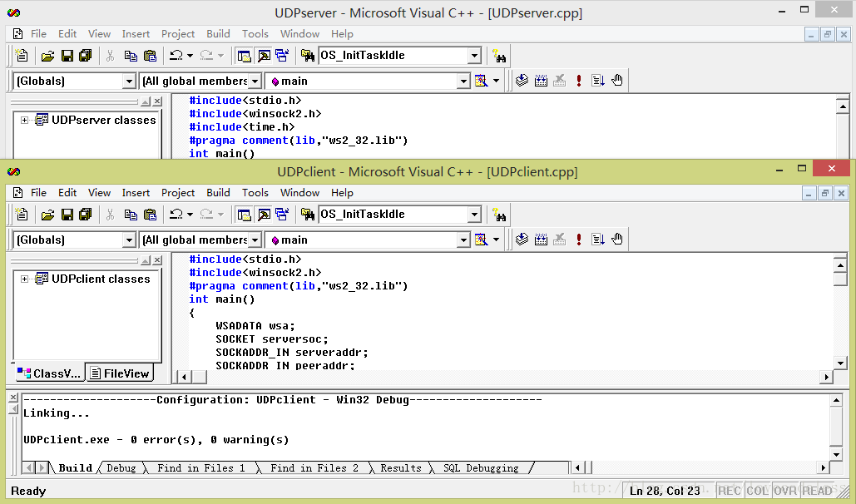The width and height of the screenshot is (856, 504).
Task: Toggle Output pane icon in UDPserver toolbar
Action: coord(264,56)
